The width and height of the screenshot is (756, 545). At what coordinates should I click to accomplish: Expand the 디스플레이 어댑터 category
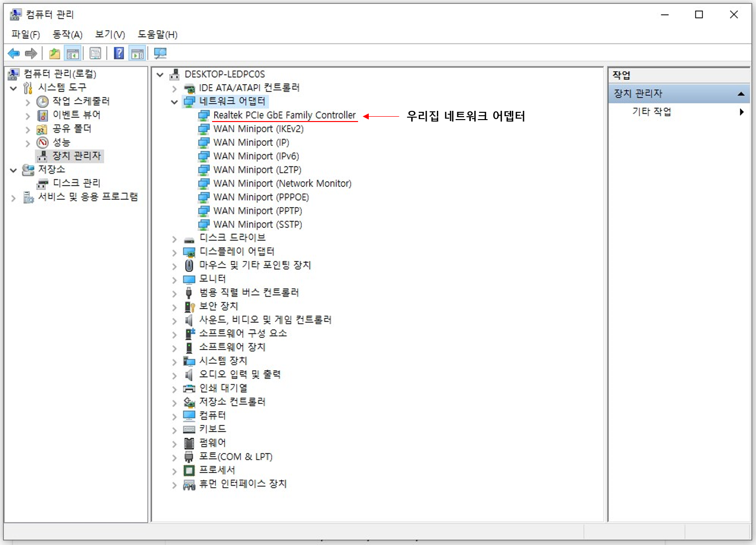tap(174, 251)
